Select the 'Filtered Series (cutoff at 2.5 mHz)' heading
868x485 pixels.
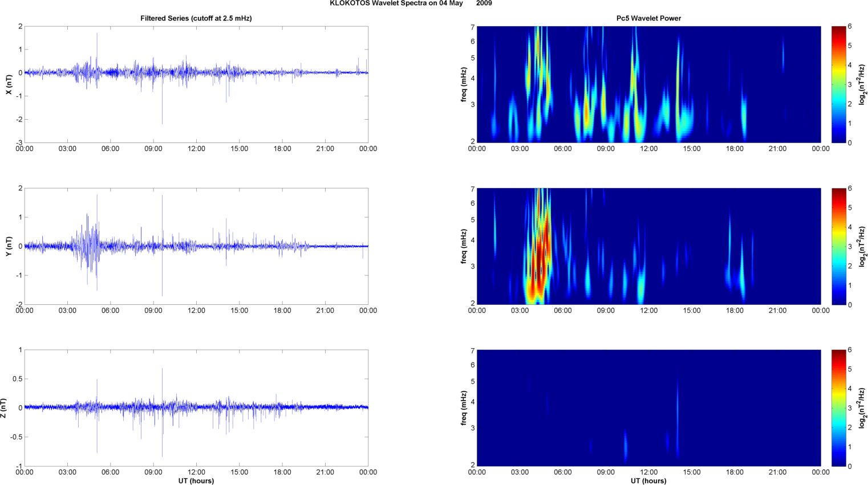(196, 18)
